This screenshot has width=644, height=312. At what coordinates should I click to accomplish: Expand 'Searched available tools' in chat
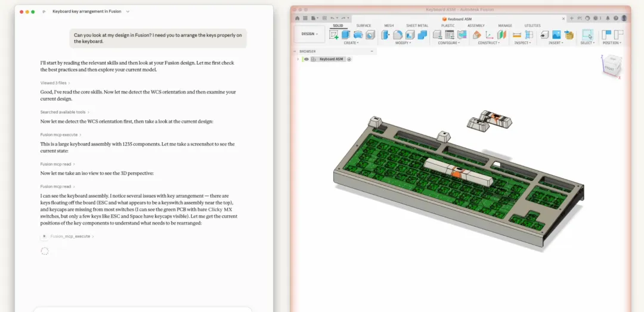(65, 112)
